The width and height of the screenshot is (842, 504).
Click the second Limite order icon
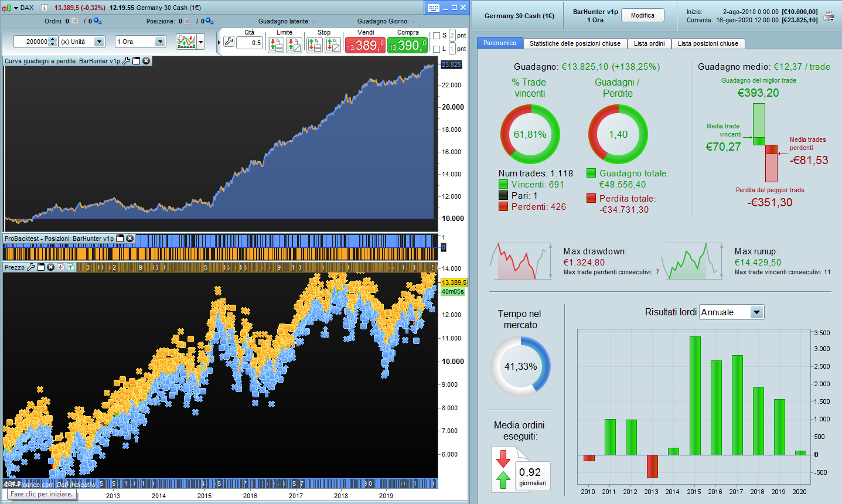pyautogui.click(x=294, y=45)
